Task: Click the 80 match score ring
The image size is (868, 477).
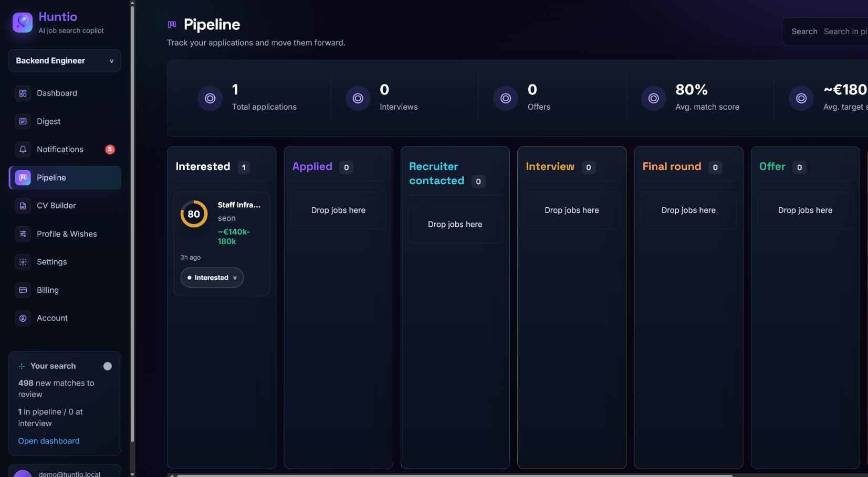Action: 194,214
